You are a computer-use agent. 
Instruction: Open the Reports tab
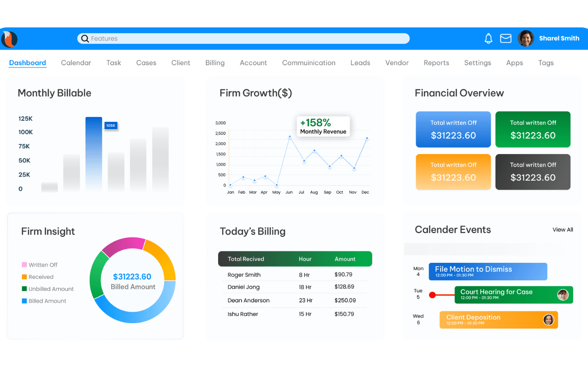(x=436, y=63)
